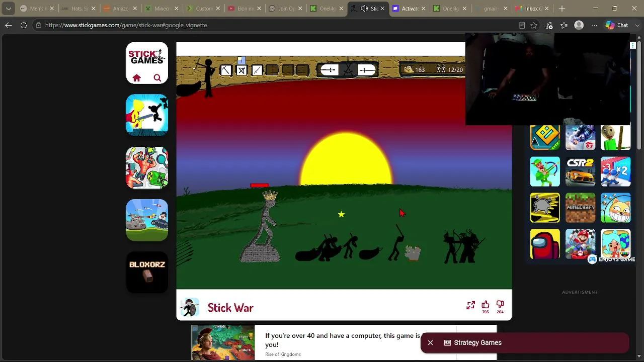Open the Strategy Games category link
This screenshot has height=362, width=644.
473,343
